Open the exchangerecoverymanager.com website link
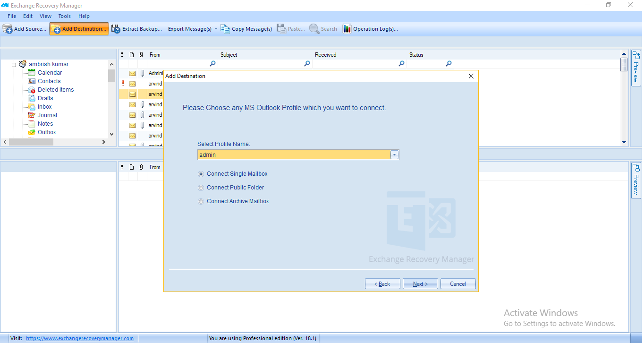This screenshot has height=343, width=644. point(79,338)
